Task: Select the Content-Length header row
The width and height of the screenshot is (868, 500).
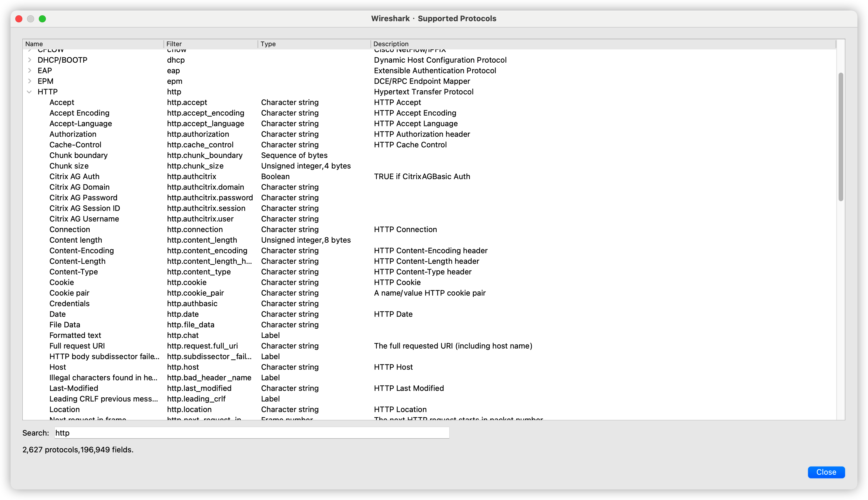Action: [x=429, y=261]
